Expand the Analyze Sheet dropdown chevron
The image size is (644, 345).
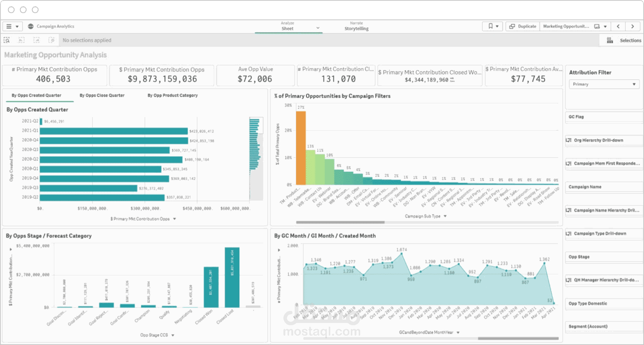(x=318, y=28)
